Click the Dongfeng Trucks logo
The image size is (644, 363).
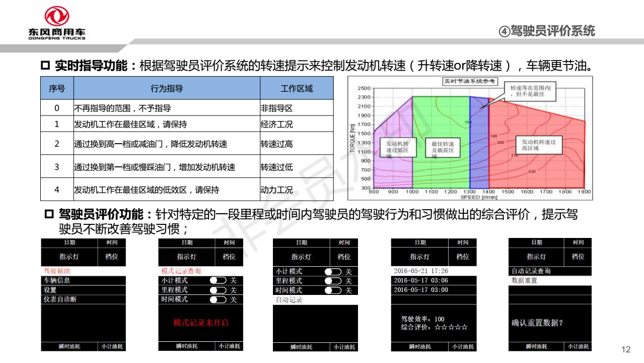tap(56, 23)
